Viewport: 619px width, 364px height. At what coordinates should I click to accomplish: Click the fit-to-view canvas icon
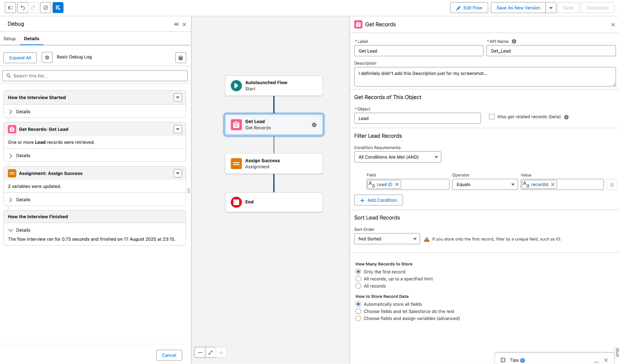pyautogui.click(x=211, y=352)
